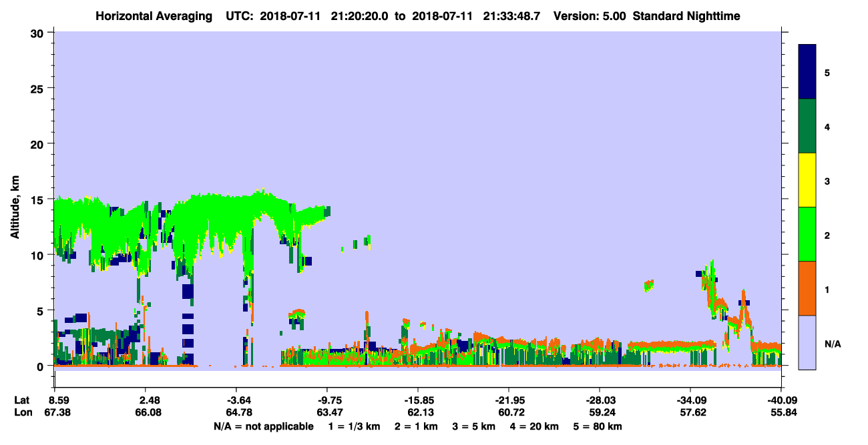
Task: Click longitude value 67.38
Action: coord(58,412)
